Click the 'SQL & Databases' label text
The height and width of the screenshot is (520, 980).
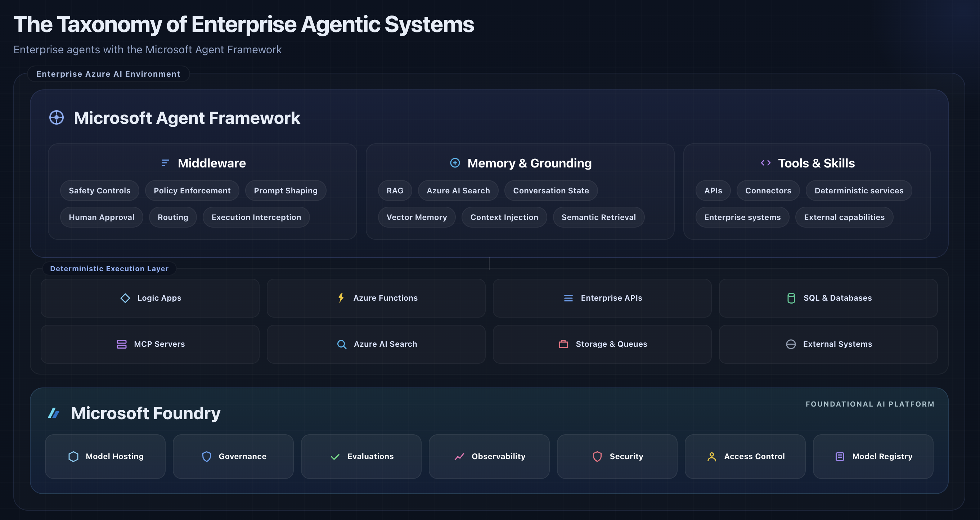pos(838,298)
